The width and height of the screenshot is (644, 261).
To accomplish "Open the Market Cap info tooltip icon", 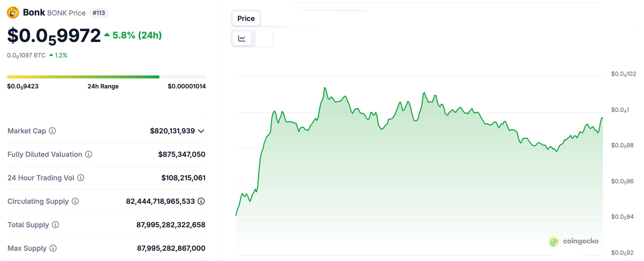I will point(52,131).
